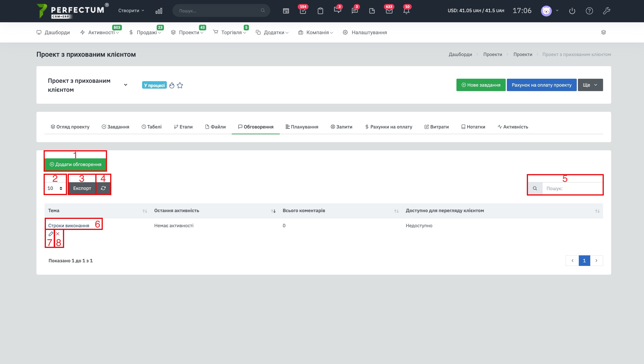Image resolution: width=644 pixels, height=364 pixels.
Task: Open the Продажі menu
Action: point(147,33)
